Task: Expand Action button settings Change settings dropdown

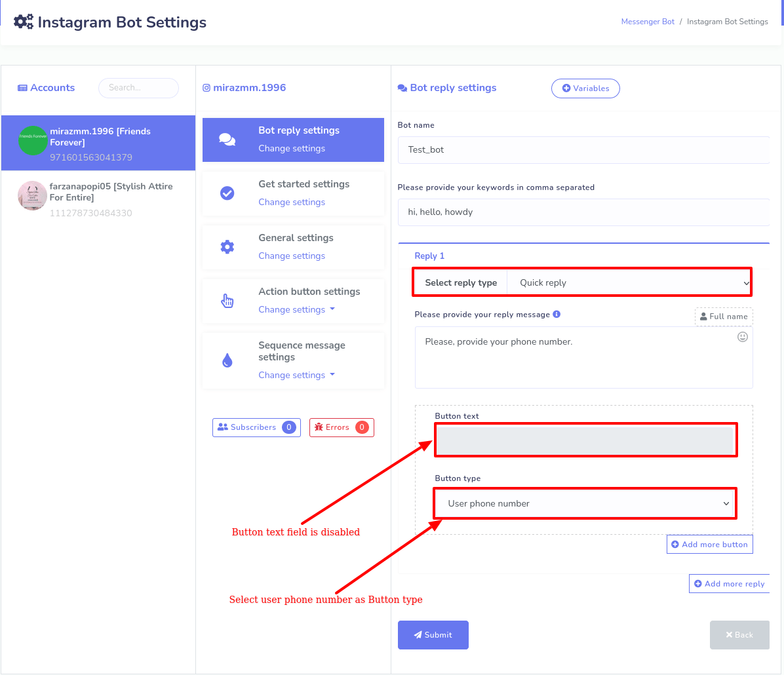Action: pos(296,309)
